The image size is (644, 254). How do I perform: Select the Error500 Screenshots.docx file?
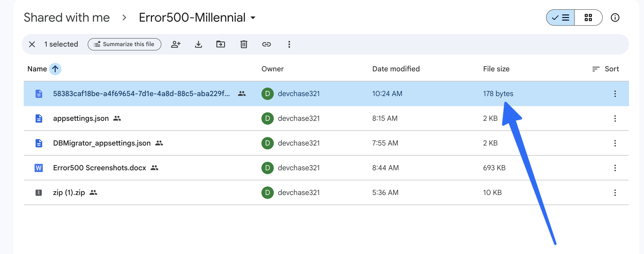(x=100, y=168)
